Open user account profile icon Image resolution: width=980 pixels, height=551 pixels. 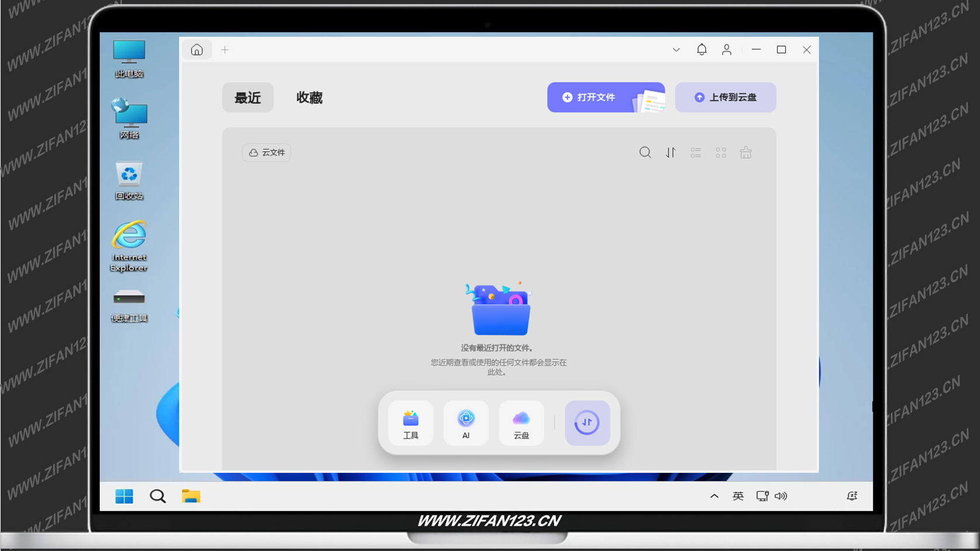(726, 50)
